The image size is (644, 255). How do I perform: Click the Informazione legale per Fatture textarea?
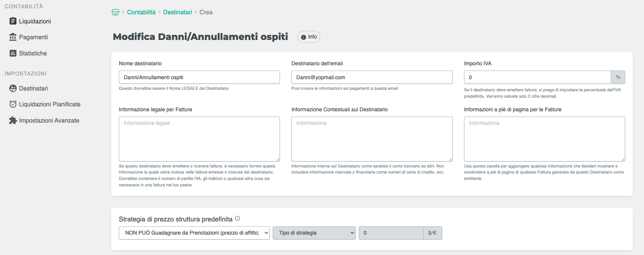[199, 139]
